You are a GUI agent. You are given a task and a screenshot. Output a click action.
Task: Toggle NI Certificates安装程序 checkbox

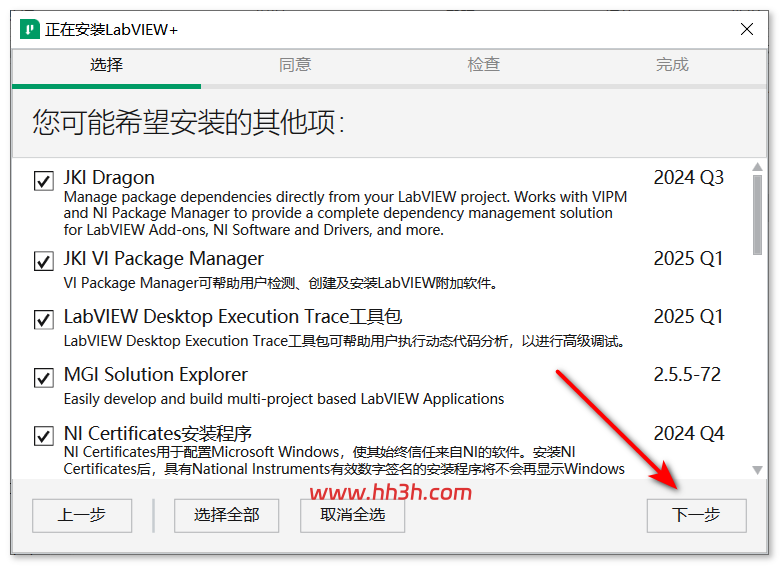pos(44,436)
